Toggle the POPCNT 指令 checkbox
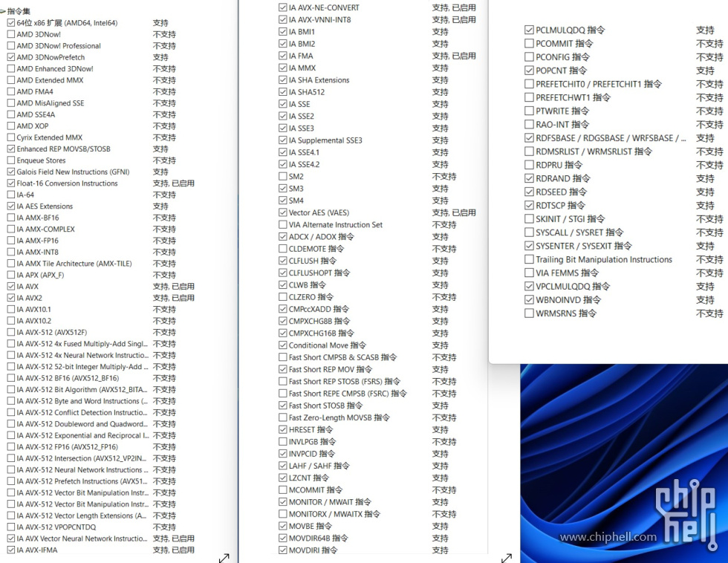 coord(529,71)
